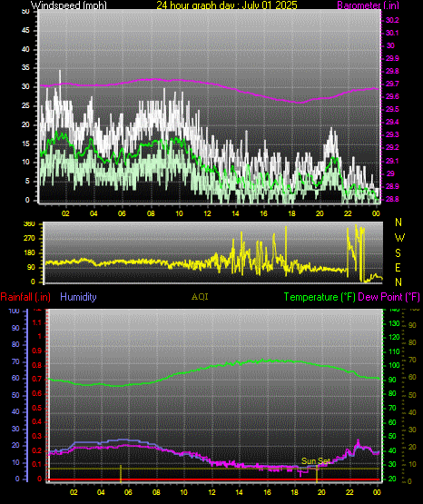
Task: Click the 29.7 barometer axis value
Action: 392,84
